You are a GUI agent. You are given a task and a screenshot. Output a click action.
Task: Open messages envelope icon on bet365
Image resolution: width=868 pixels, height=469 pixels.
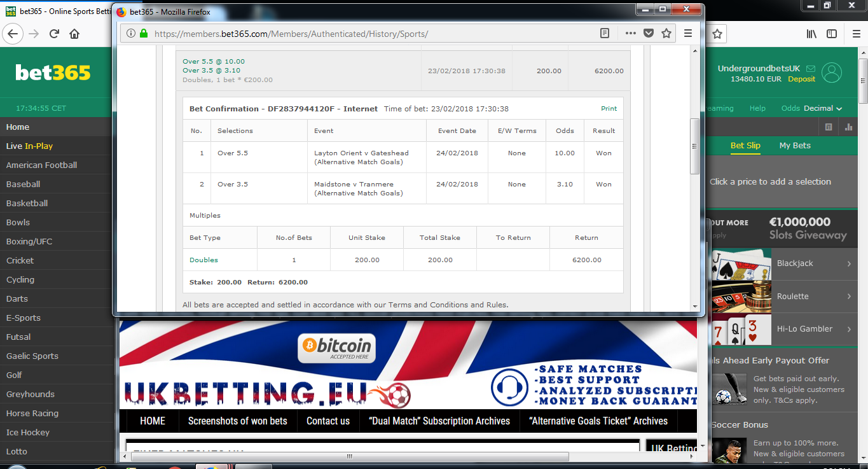[810, 68]
